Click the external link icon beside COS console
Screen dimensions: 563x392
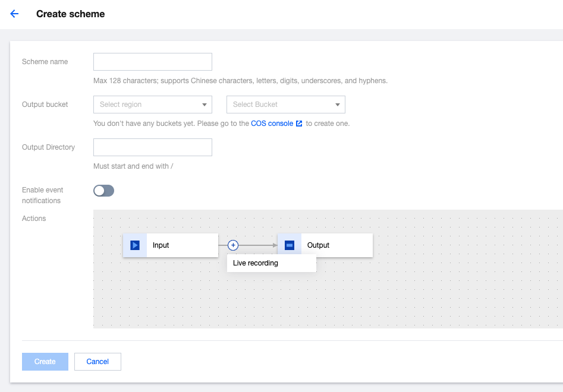coord(299,124)
